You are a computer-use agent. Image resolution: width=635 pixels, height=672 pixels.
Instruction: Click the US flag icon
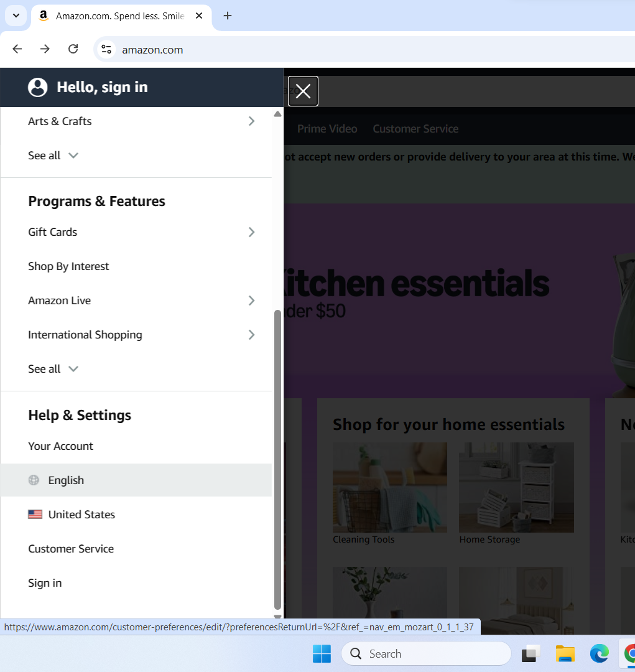pos(35,515)
